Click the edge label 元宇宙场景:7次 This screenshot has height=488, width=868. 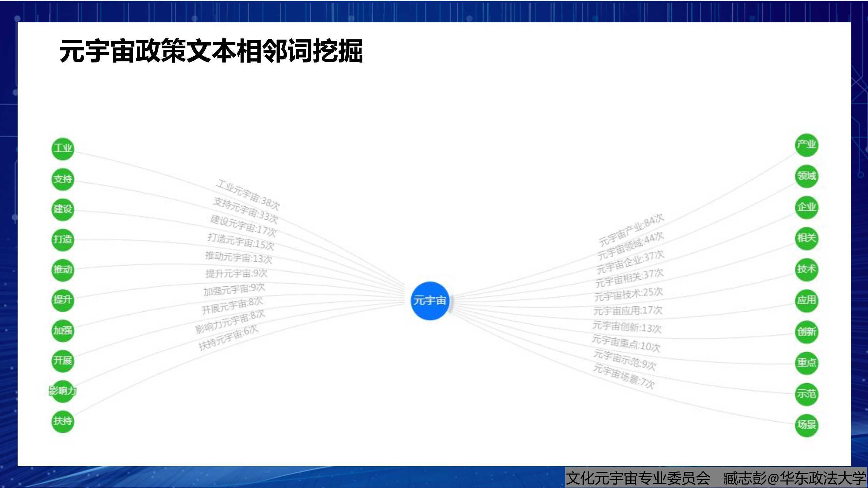624,376
